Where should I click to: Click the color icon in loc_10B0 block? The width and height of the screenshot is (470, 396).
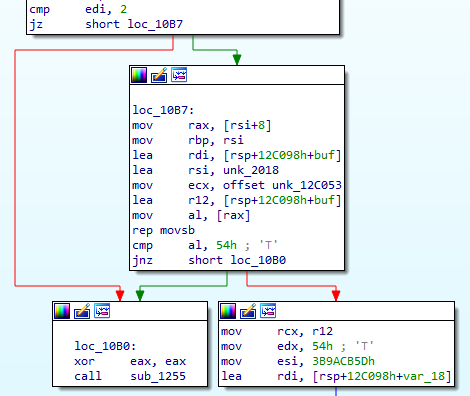[62, 311]
